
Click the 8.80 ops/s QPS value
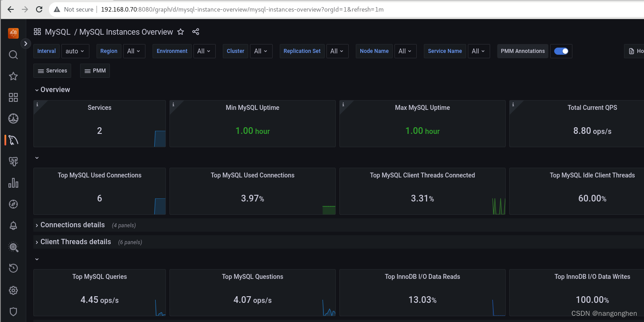[592, 131]
